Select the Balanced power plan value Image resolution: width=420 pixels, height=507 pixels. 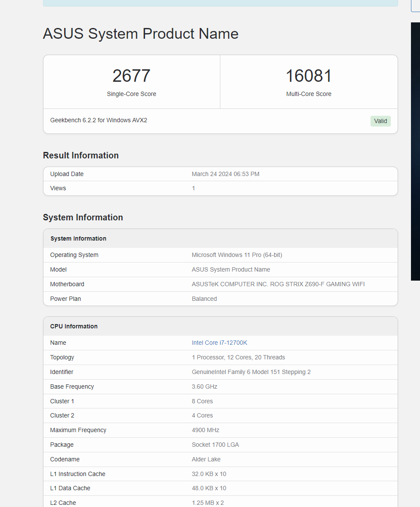tap(204, 299)
